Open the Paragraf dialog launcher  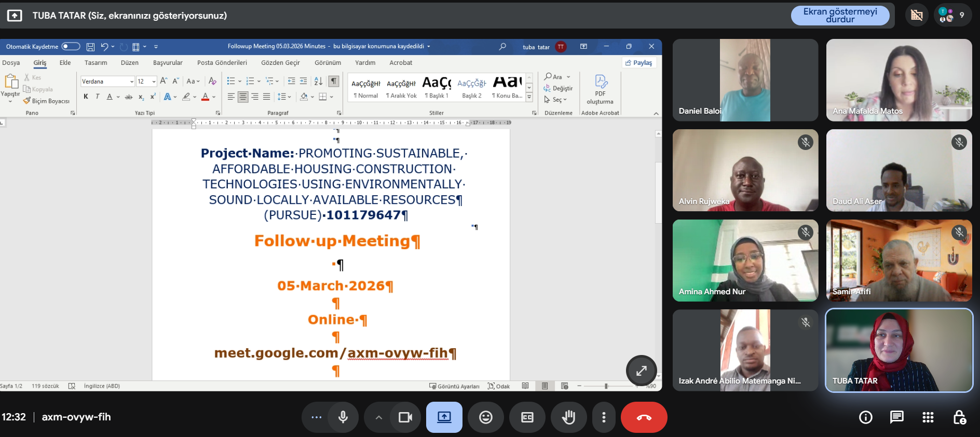click(x=339, y=113)
